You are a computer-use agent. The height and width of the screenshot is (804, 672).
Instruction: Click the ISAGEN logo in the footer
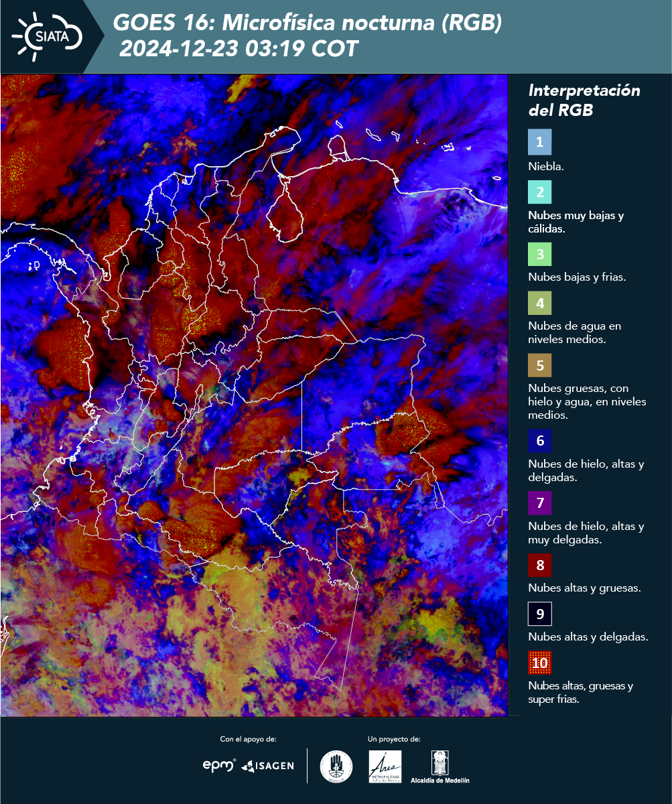tap(268, 766)
